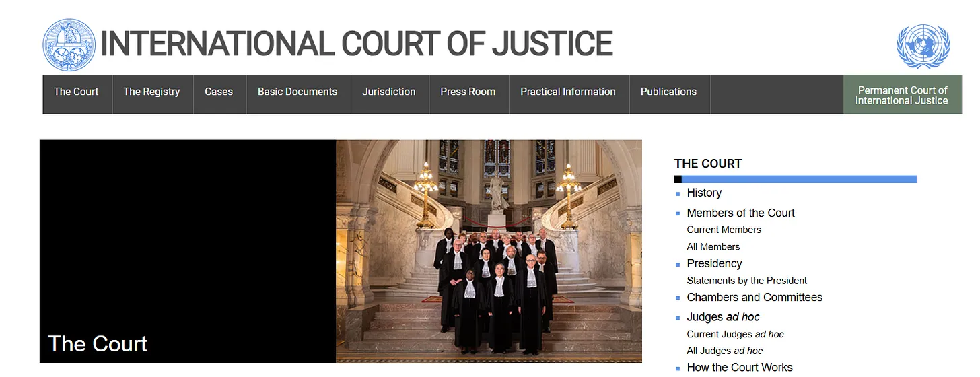Open Chambers and Committees link
The height and width of the screenshot is (377, 980).
pyautogui.click(x=755, y=297)
